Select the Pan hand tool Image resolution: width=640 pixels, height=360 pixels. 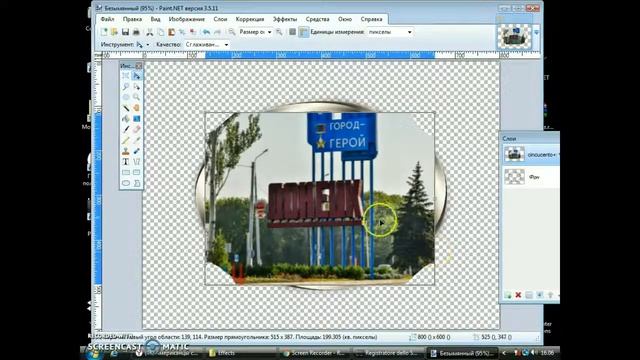(136, 108)
